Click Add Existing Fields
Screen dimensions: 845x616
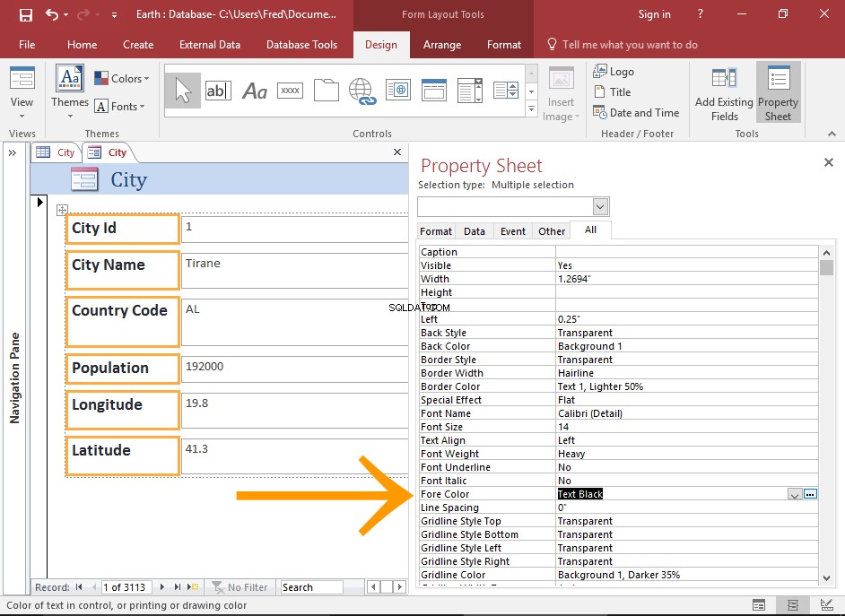pyautogui.click(x=724, y=94)
